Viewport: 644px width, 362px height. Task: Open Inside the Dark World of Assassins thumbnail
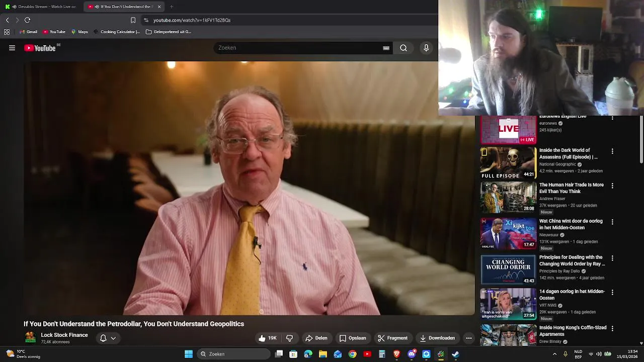tap(508, 163)
